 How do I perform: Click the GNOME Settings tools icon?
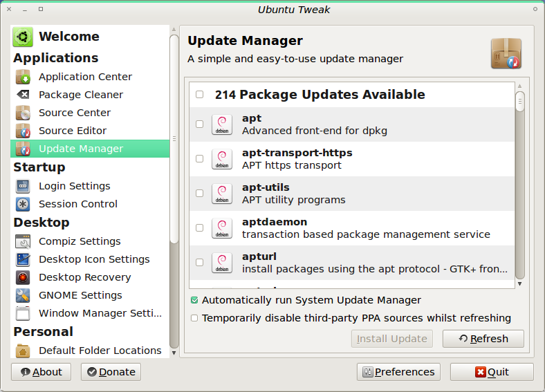[23, 295]
